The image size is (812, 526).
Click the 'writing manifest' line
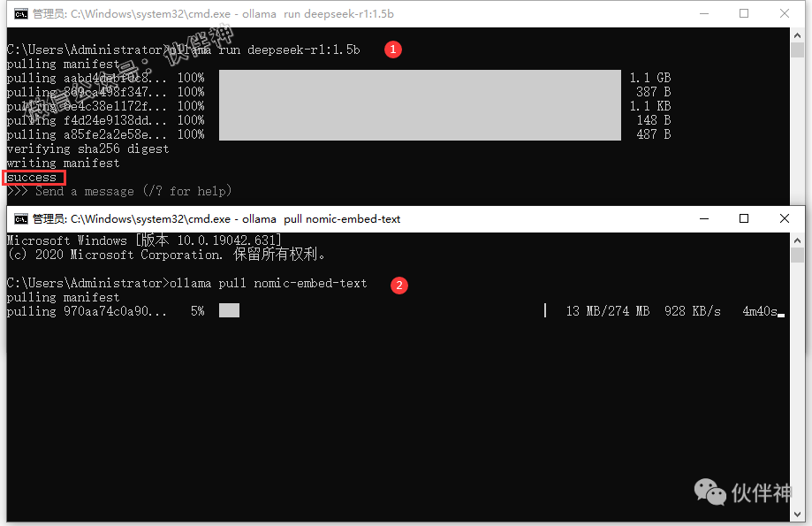64,164
